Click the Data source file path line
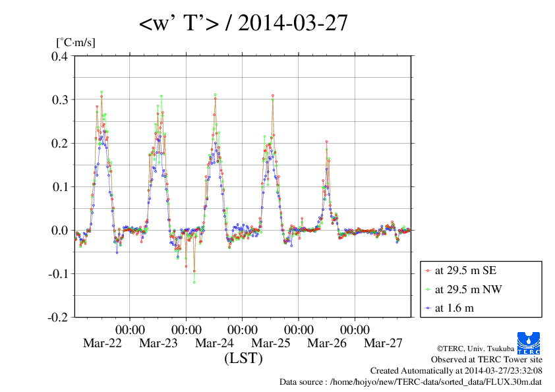The width and height of the screenshot is (555, 392). click(411, 382)
